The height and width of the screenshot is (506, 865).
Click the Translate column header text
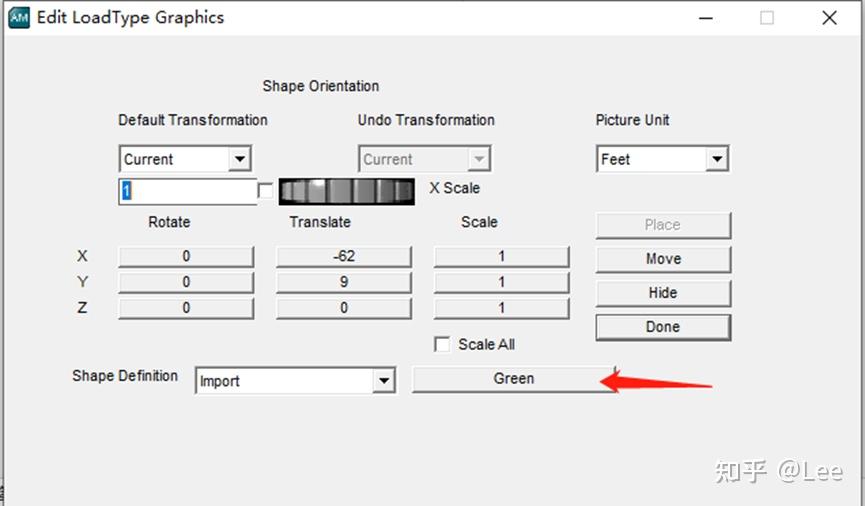(320, 222)
